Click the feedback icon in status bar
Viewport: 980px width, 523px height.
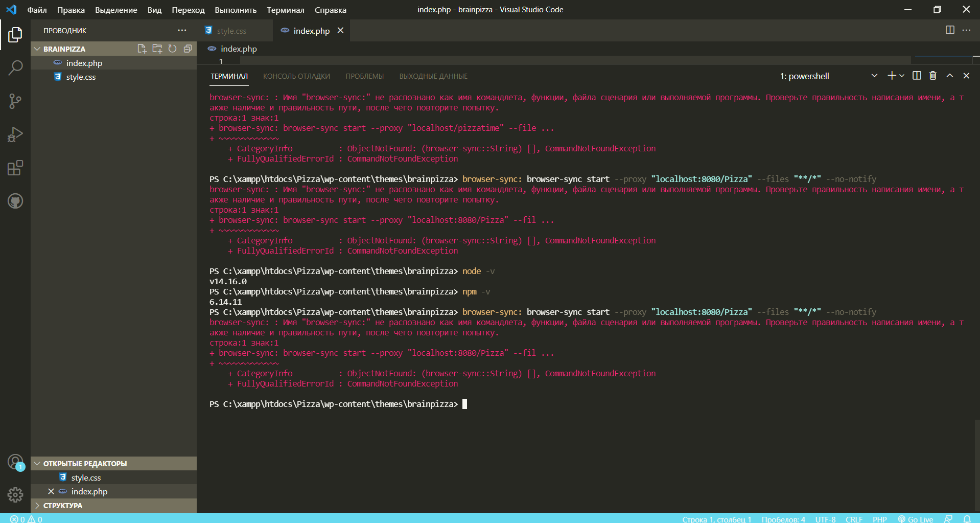[948, 519]
